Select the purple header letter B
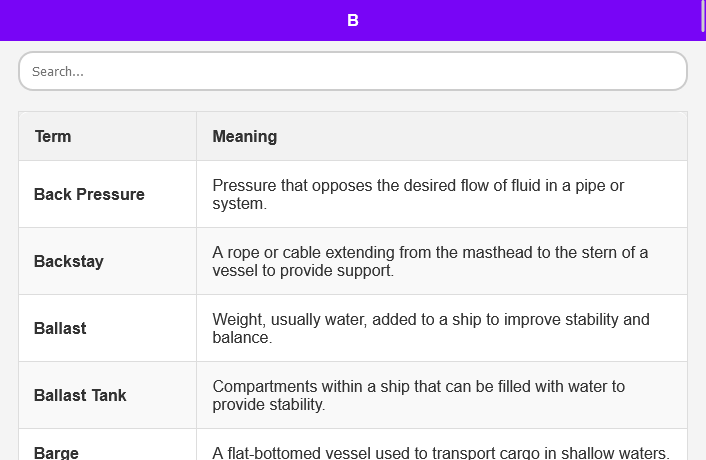This screenshot has height=460, width=706. (x=353, y=20)
